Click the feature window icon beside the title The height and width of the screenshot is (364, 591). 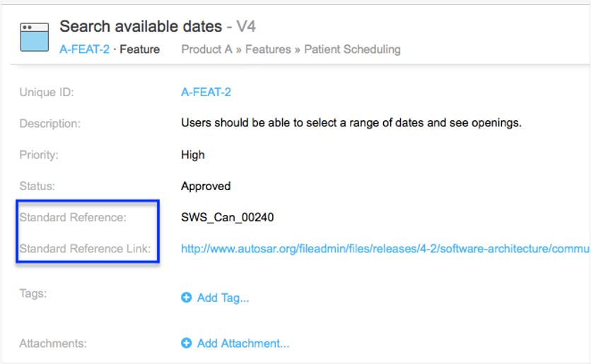(34, 37)
